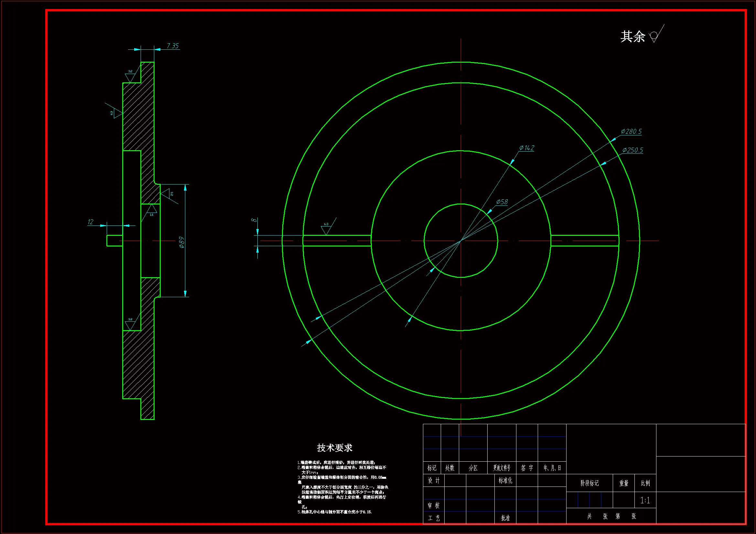This screenshot has width=756, height=534.
Task: Select the 7.35 thickness dimension
Action: 173,46
